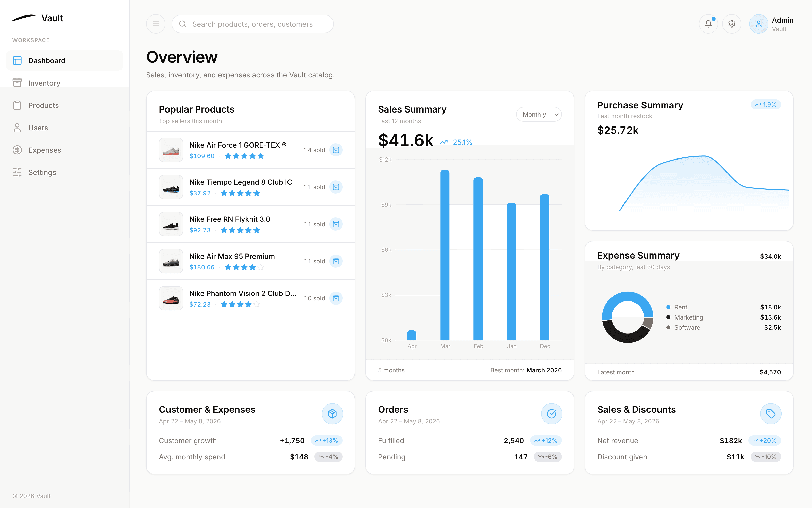Screen dimensions: 812x508
Task: Click the Customer & Expenses box icon
Action: [x=332, y=414]
